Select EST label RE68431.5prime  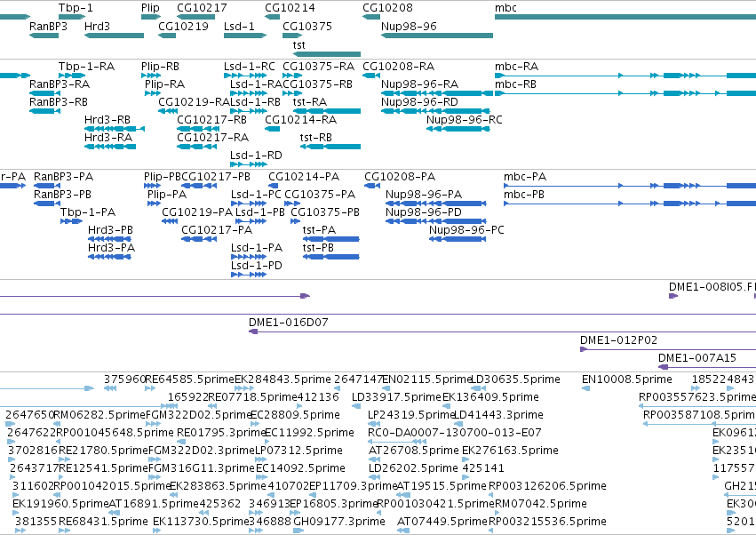(x=103, y=522)
